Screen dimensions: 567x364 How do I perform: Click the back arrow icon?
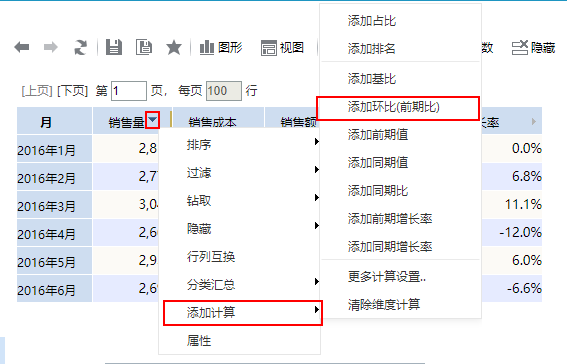coord(22,47)
